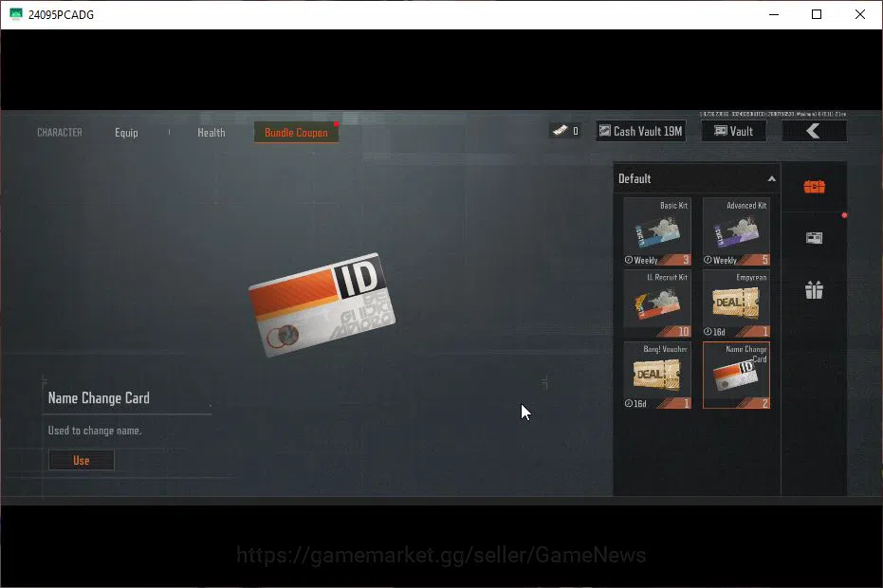This screenshot has height=588, width=883.
Task: Click the Use button
Action: [x=82, y=460]
